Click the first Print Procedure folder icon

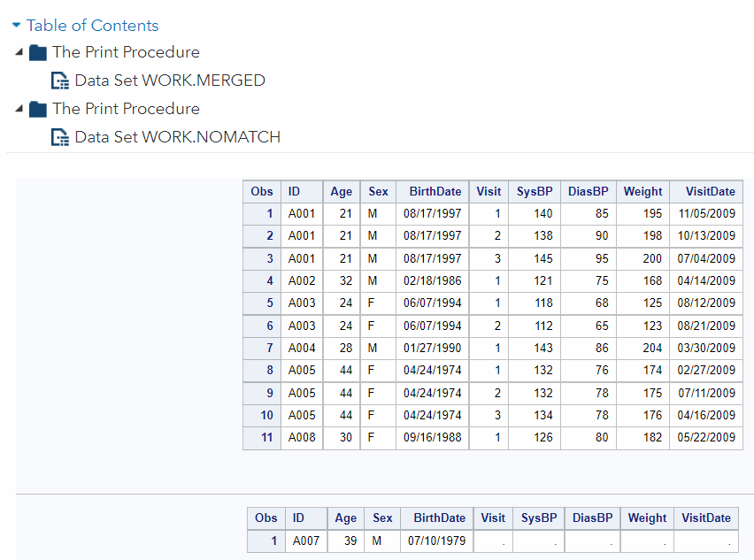(x=37, y=52)
